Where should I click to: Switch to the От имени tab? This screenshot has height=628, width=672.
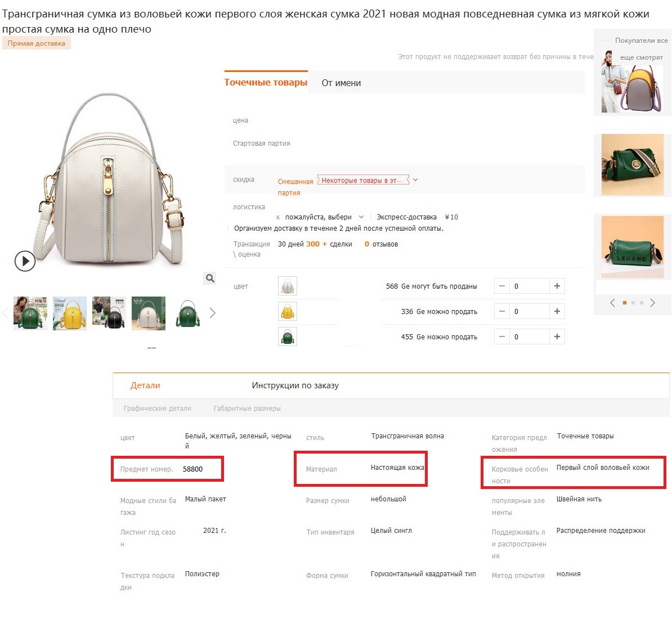[341, 83]
